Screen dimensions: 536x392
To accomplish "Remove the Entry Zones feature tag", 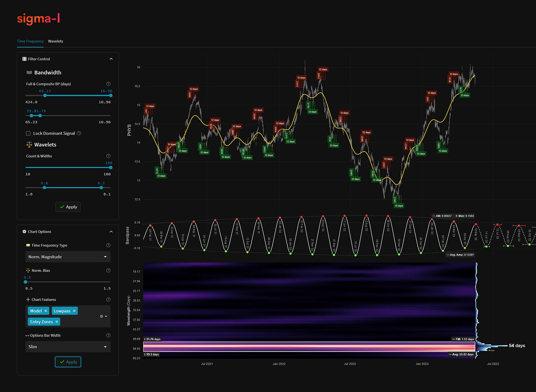I will (x=57, y=322).
